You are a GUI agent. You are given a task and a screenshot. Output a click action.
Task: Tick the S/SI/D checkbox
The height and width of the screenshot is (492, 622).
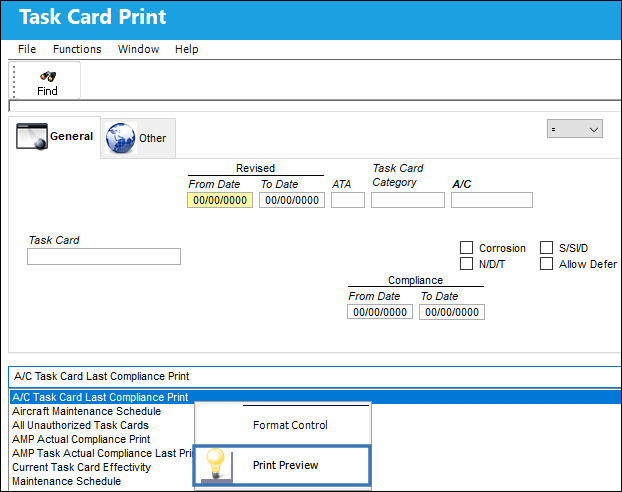546,248
